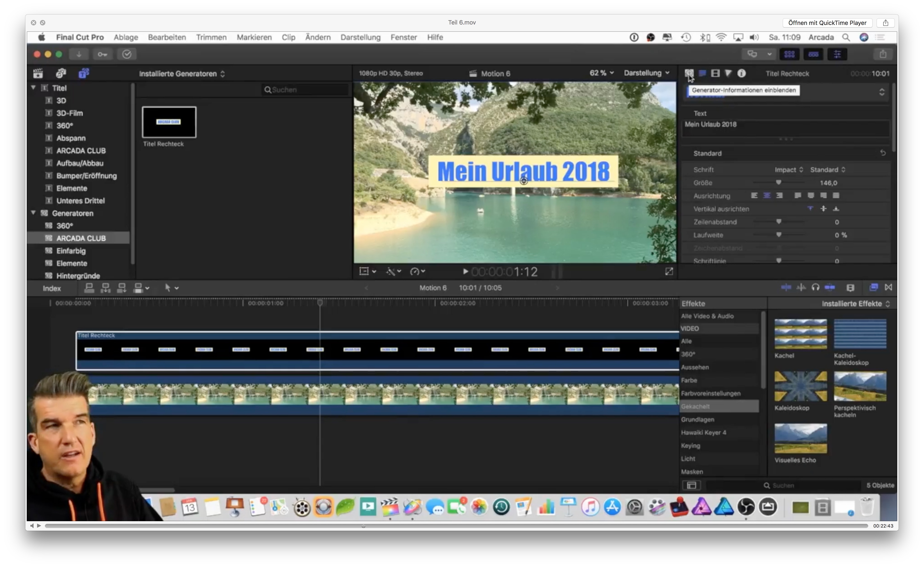Open Wi-Fi status menu
The image size is (924, 567).
click(x=721, y=37)
